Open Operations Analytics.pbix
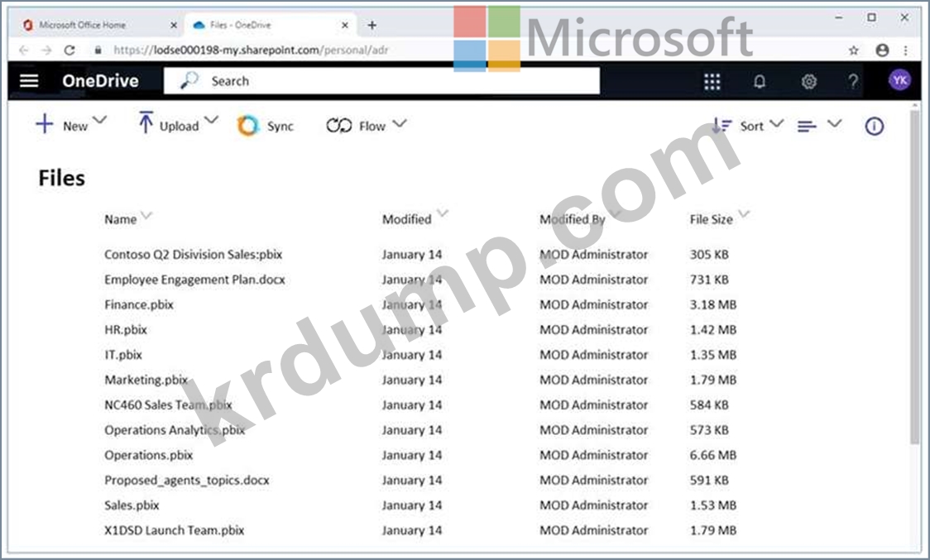Screen dimensions: 930x560 175,430
